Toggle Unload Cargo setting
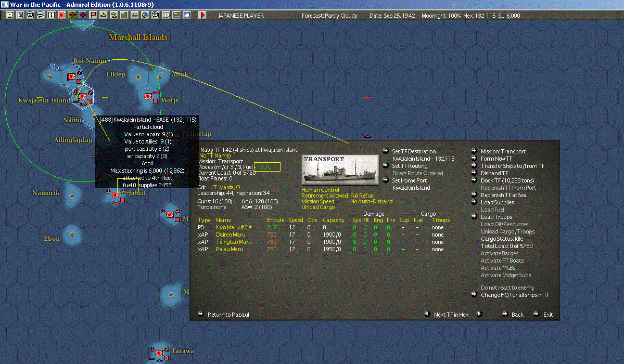624x364 pixels. (x=318, y=207)
